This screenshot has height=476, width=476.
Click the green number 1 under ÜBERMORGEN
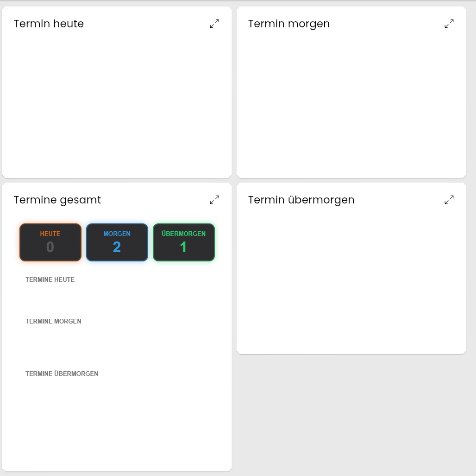[183, 247]
